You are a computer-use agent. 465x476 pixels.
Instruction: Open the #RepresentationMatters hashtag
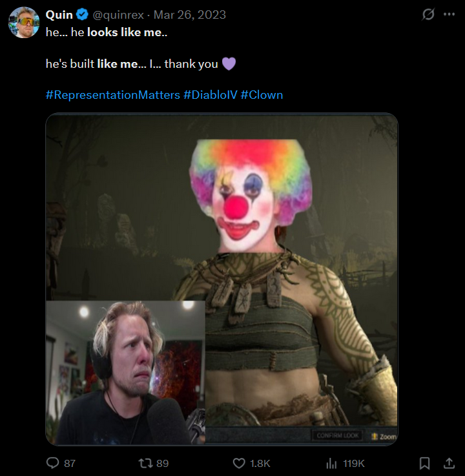113,95
